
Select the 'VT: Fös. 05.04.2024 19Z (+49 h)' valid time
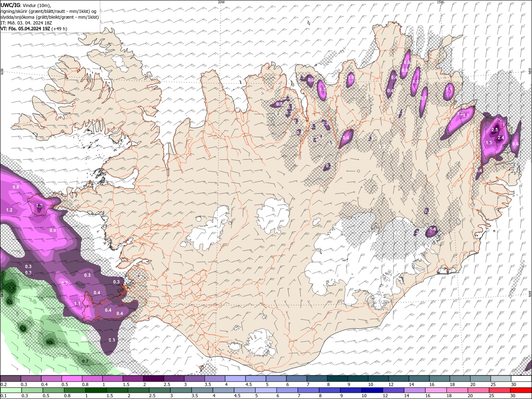coord(34,29)
